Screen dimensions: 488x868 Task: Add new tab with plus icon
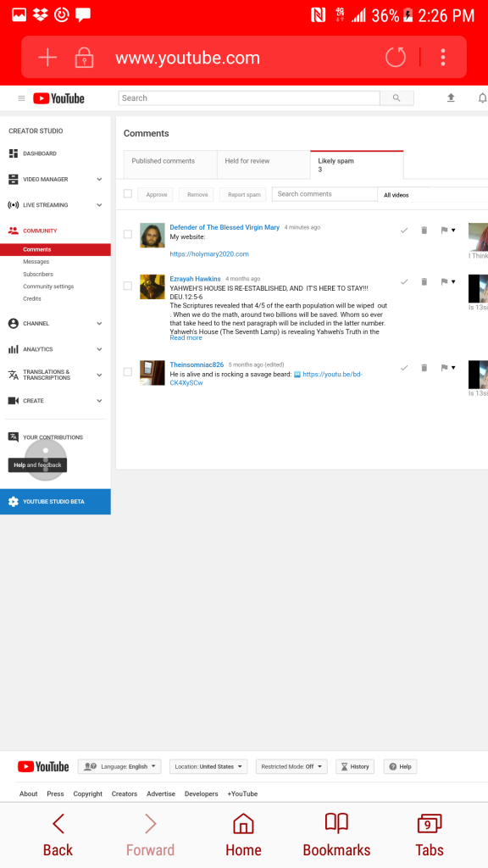[x=47, y=57]
